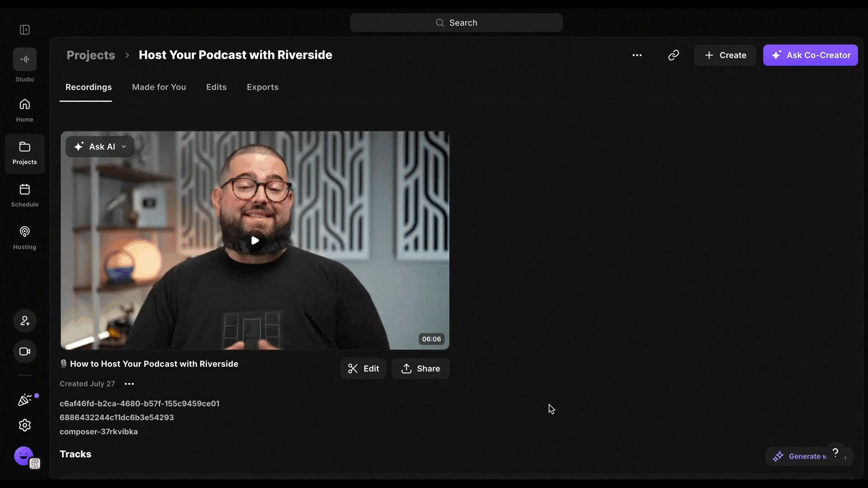Image resolution: width=868 pixels, height=488 pixels.
Task: Click the invite people icon
Action: pos(25,321)
